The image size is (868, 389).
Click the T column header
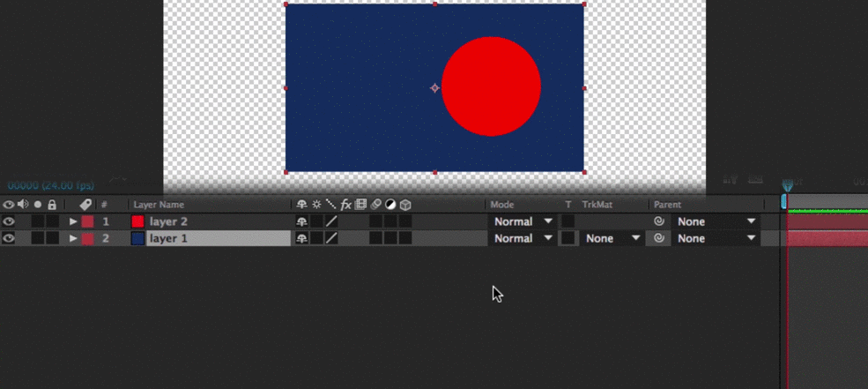[568, 205]
